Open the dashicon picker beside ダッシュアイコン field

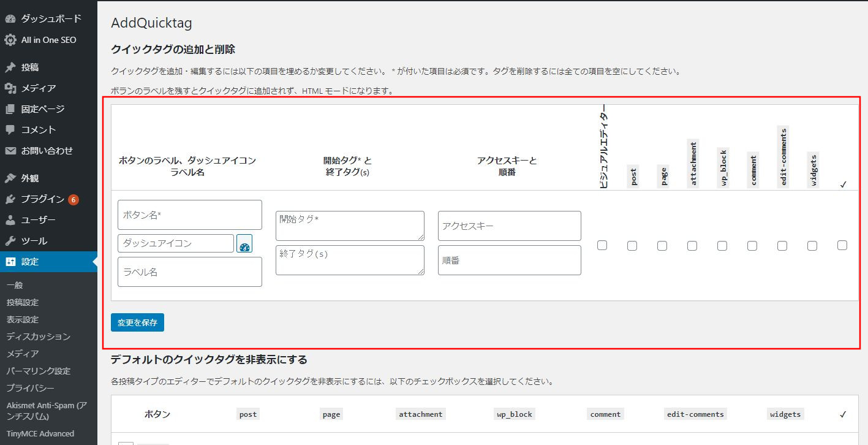(x=244, y=243)
